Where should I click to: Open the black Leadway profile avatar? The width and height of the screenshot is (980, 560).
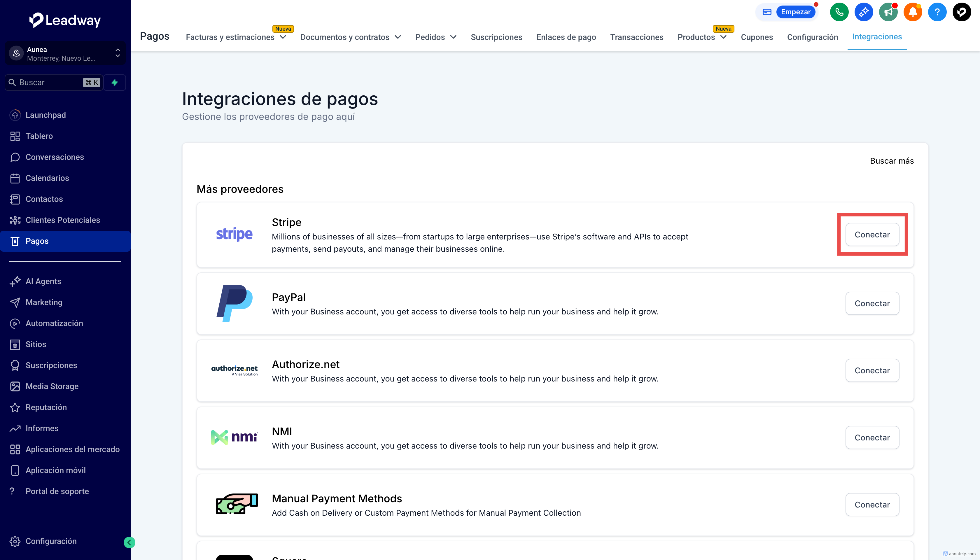(962, 12)
